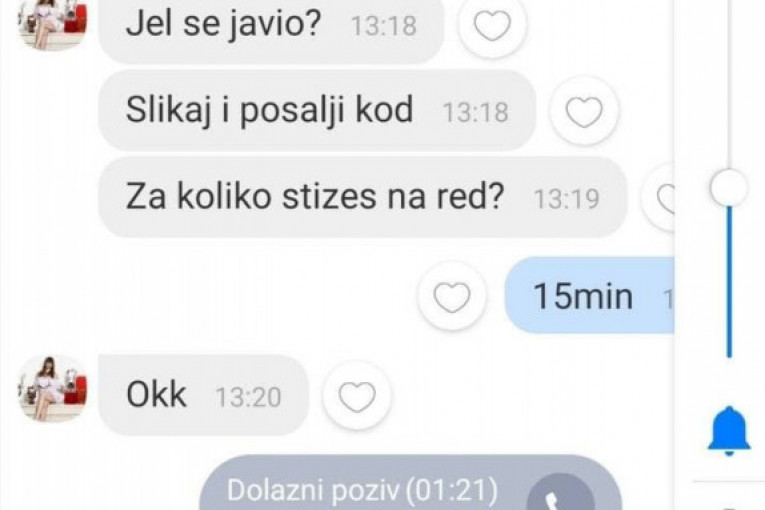Click the blue filled portion of slider

click(729, 282)
